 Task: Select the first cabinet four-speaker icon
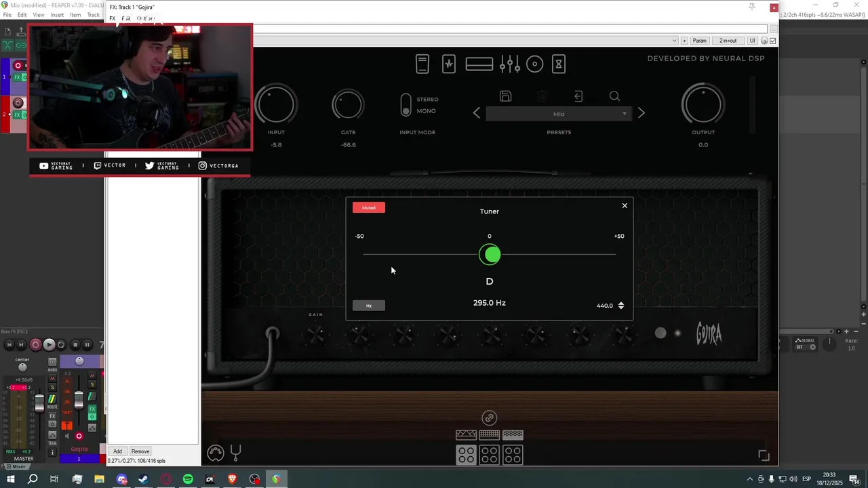467,455
